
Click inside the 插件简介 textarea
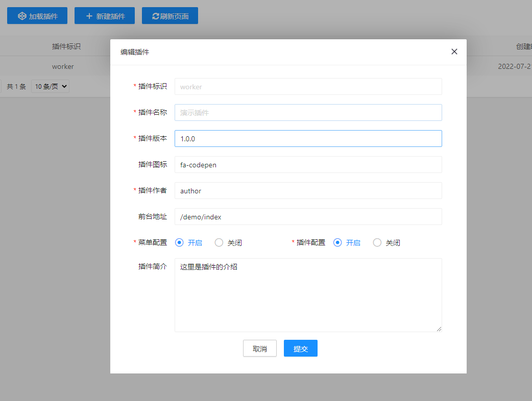(x=308, y=295)
